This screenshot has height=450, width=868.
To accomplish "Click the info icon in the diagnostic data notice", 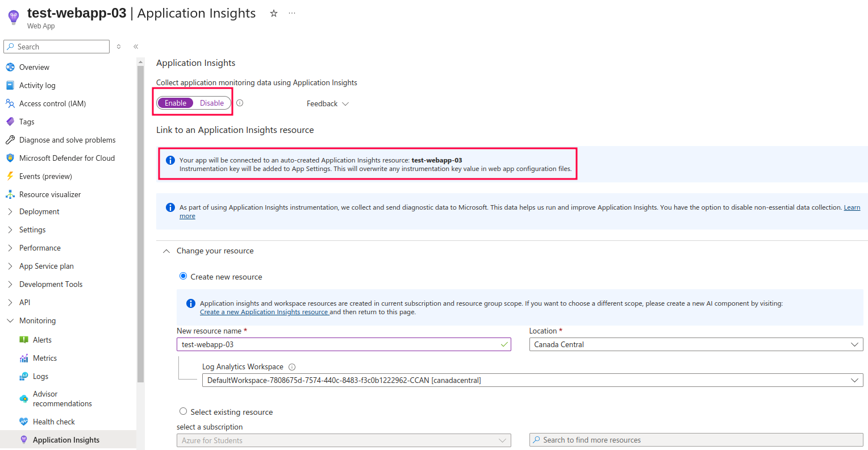I will click(170, 207).
